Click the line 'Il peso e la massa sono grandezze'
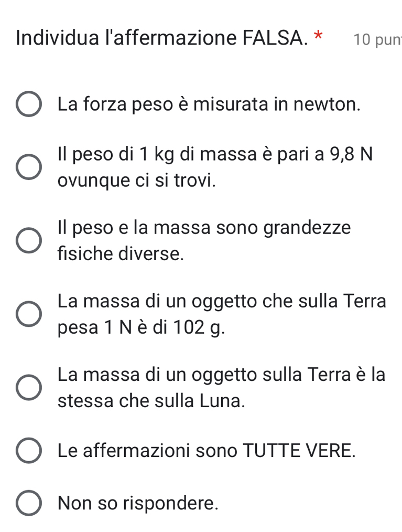 coord(204,228)
